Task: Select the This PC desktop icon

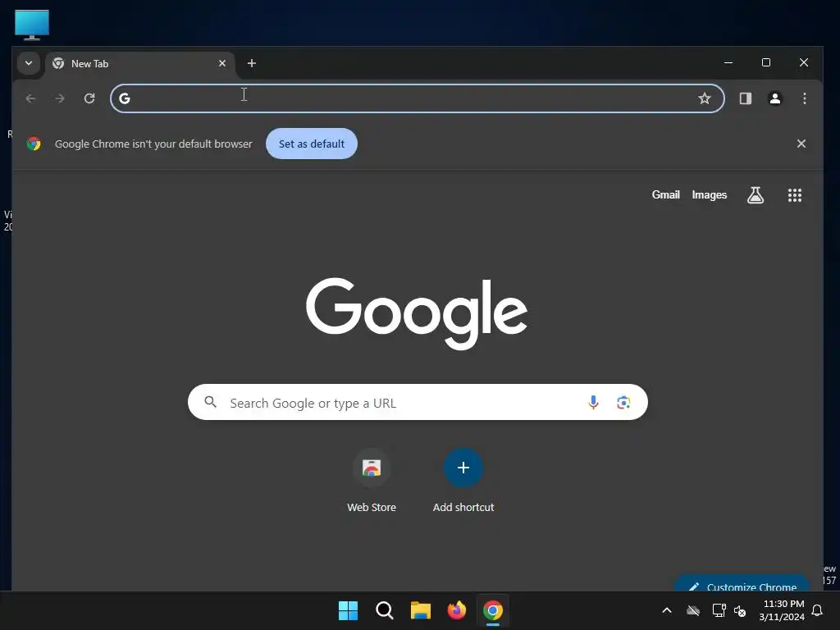Action: [x=32, y=25]
